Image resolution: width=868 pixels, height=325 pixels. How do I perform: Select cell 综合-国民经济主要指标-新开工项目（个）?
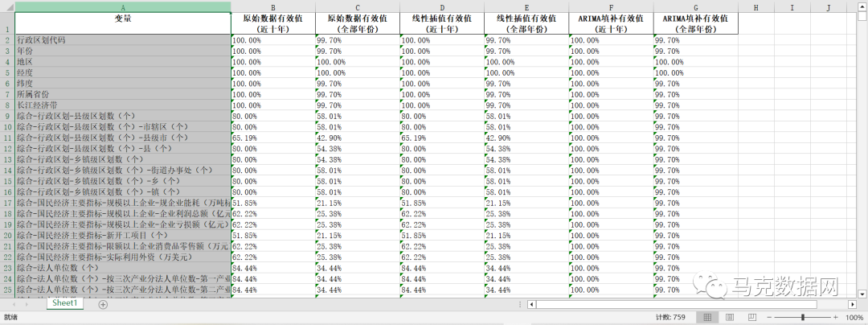[x=123, y=236]
